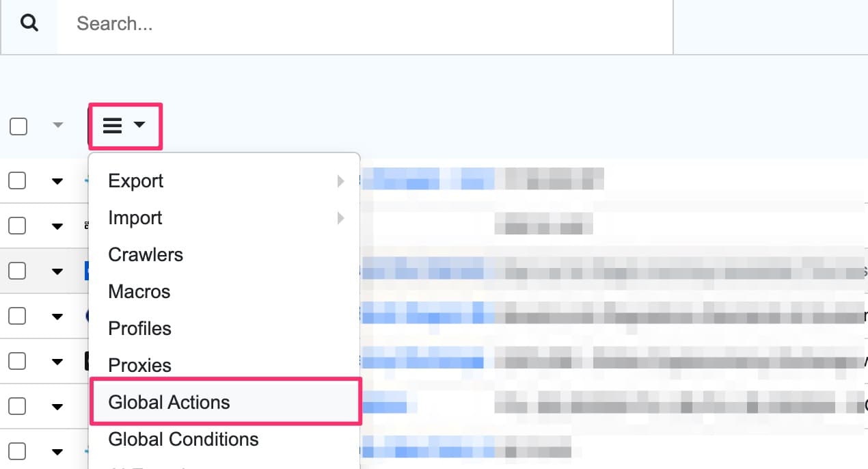The height and width of the screenshot is (469, 868).
Task: Expand the second row's dropdown arrow
Action: (x=58, y=225)
